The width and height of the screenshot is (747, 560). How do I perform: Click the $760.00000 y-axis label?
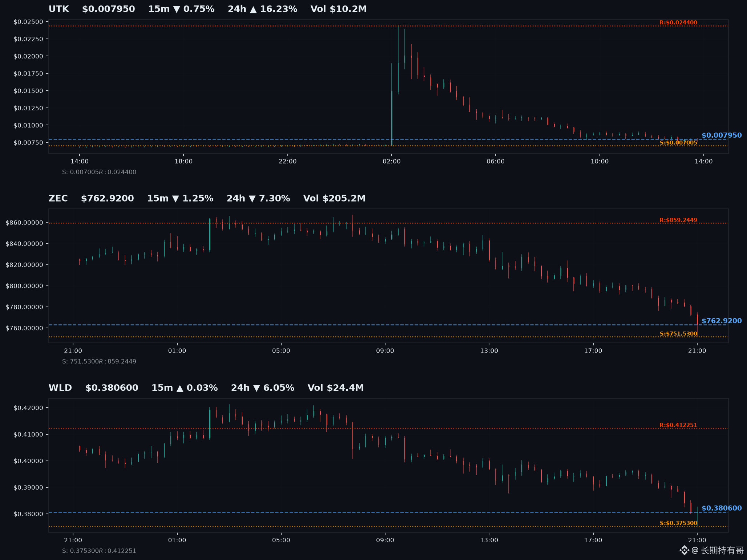(x=24, y=328)
